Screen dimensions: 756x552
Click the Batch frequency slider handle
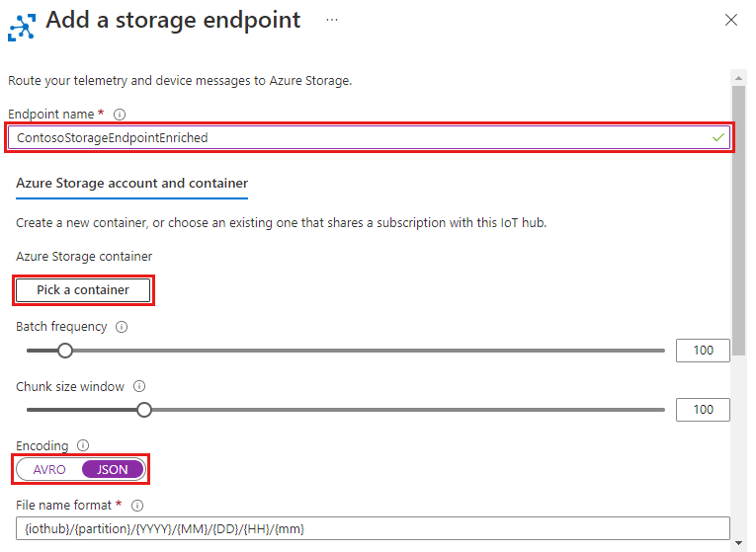pyautogui.click(x=65, y=351)
